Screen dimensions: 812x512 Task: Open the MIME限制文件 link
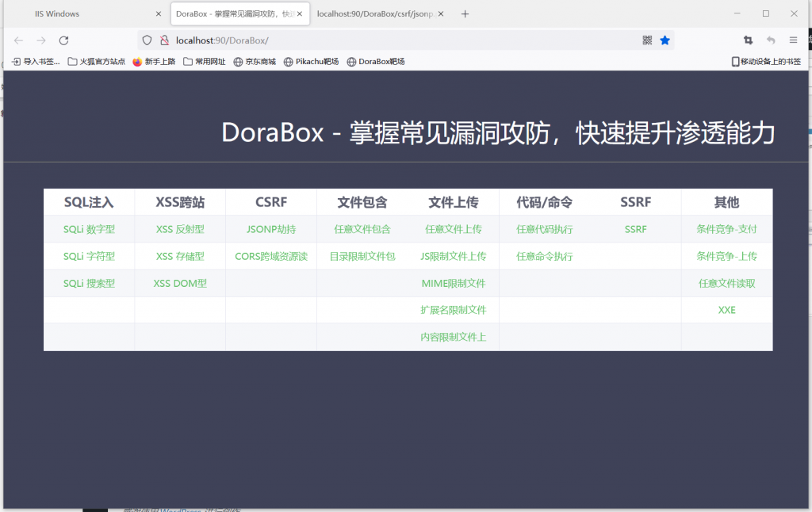454,283
